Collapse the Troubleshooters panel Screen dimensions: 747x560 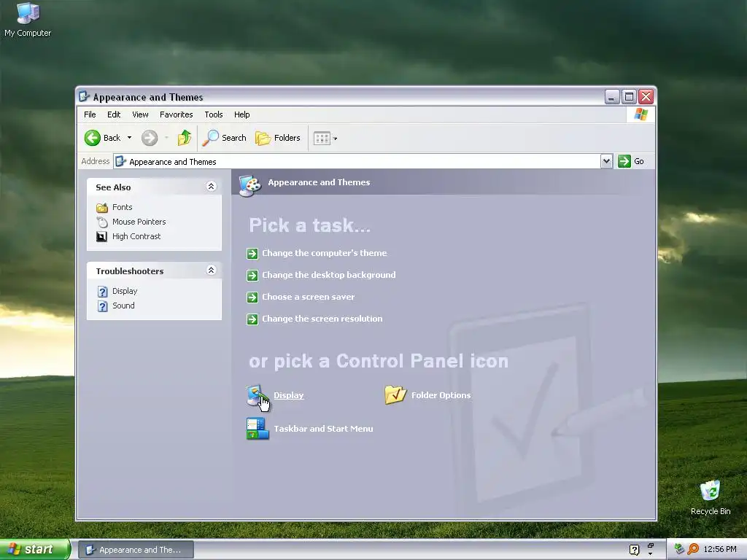pos(211,271)
